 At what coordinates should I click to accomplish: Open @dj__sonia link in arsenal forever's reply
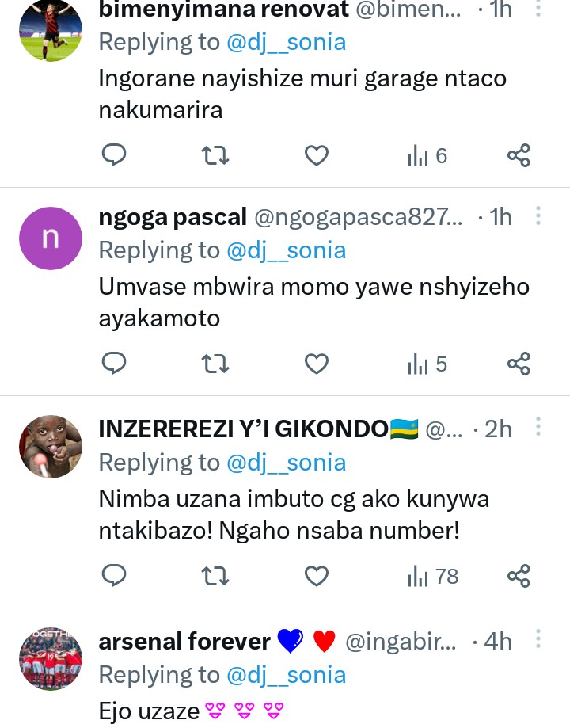pyautogui.click(x=287, y=675)
